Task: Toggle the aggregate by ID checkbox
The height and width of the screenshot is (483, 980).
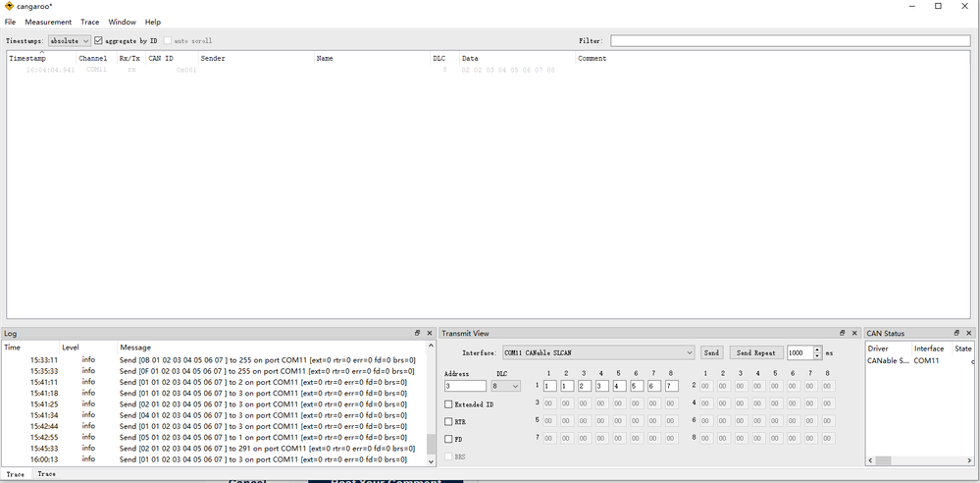Action: pos(98,40)
